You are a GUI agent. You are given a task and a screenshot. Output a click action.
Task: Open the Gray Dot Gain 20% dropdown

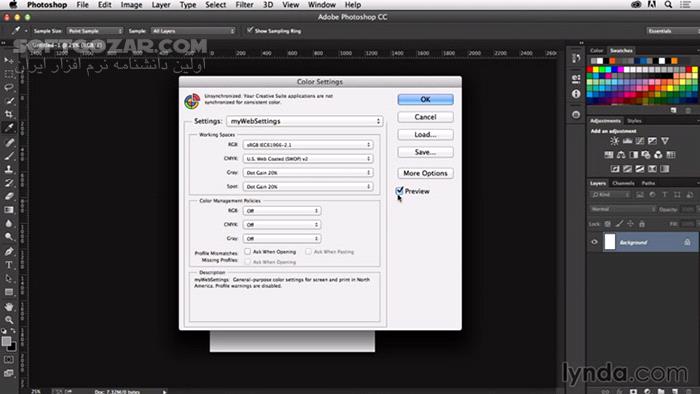[308, 172]
